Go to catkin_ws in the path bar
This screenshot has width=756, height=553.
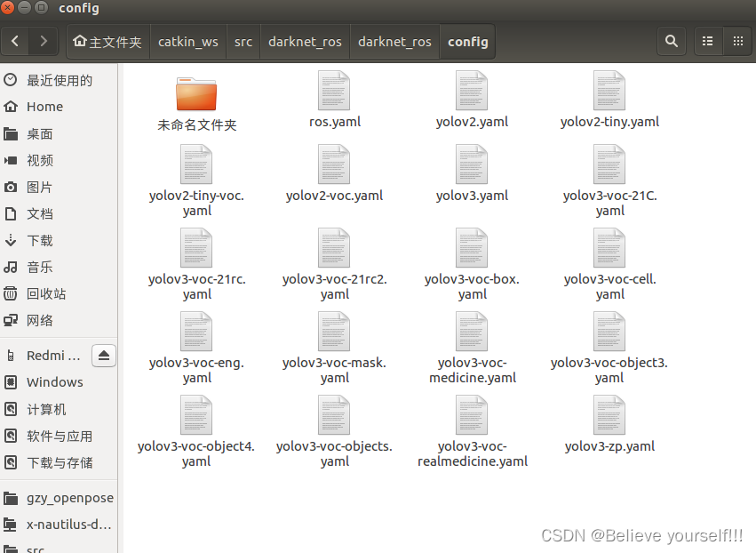(x=188, y=42)
